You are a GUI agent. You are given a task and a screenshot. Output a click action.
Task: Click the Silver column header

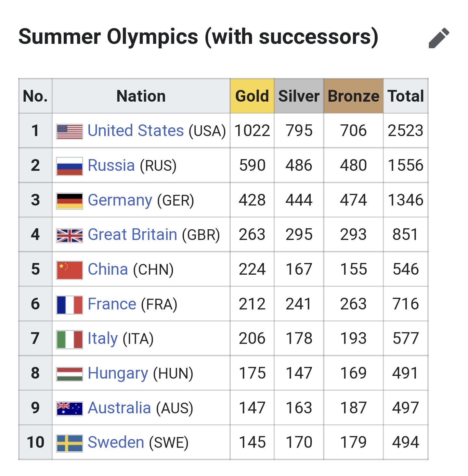(x=299, y=96)
